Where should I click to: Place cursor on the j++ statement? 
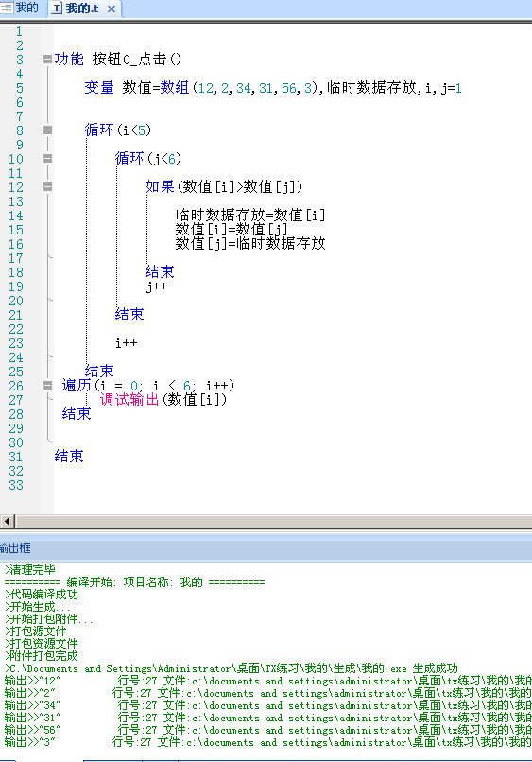coord(157,286)
